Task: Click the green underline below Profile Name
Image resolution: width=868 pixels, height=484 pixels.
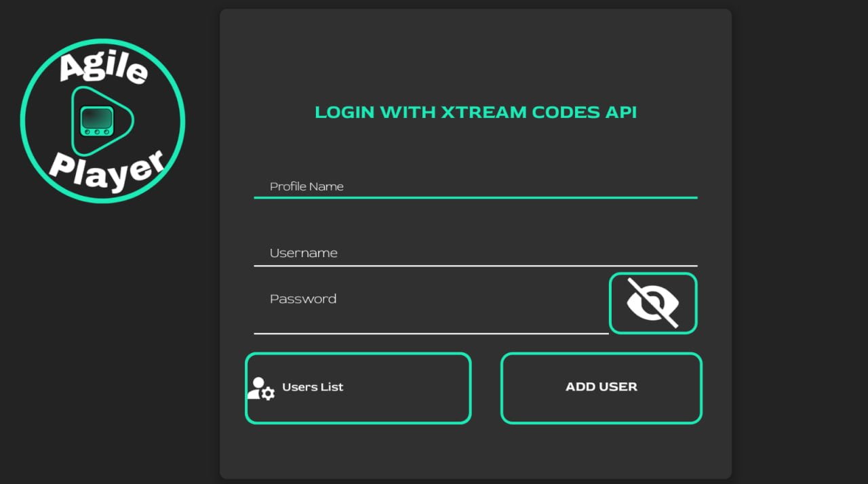Action: click(475, 197)
